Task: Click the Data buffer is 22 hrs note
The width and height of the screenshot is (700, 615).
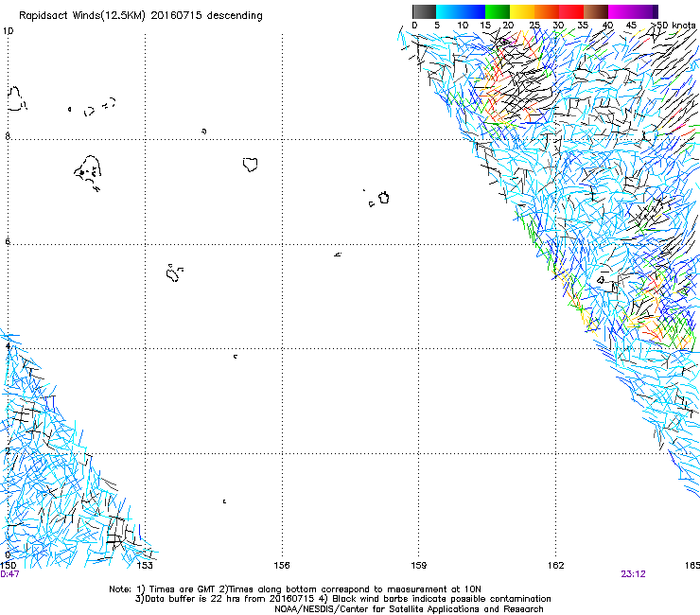Action: (226, 599)
